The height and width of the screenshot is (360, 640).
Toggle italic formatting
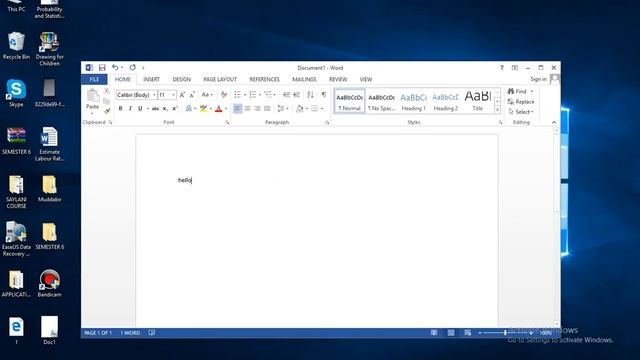click(130, 109)
